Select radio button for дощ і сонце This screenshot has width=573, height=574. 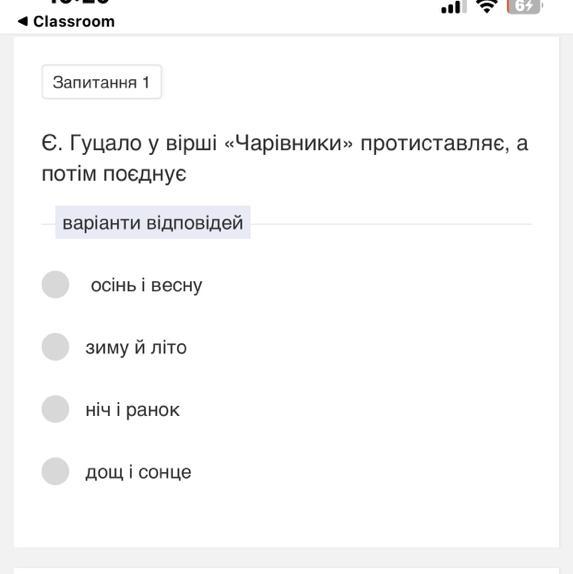point(55,471)
